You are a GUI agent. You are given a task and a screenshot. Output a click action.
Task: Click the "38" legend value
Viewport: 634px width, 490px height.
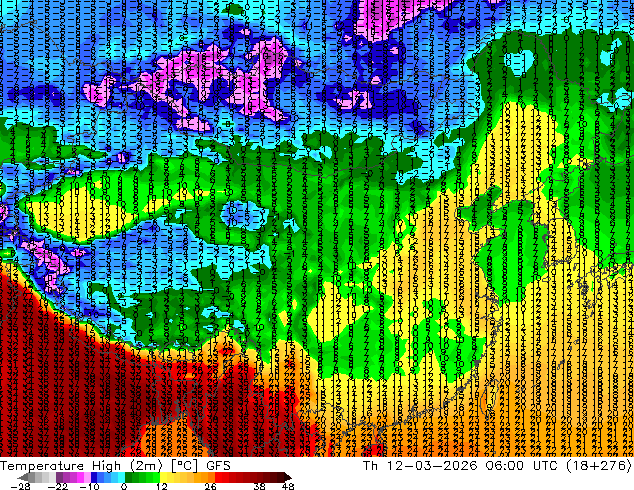point(260,486)
